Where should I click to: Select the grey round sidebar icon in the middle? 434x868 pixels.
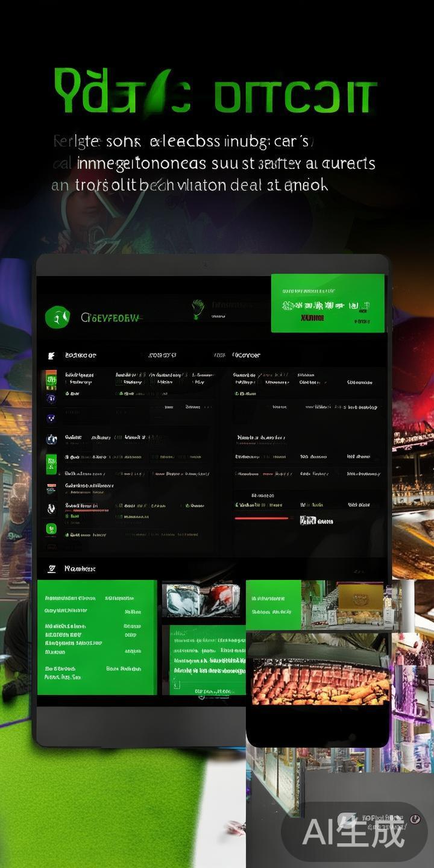[52, 439]
